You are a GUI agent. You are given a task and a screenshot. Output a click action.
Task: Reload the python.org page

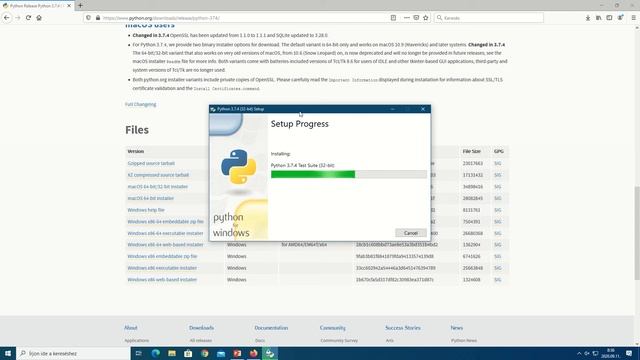28,18
